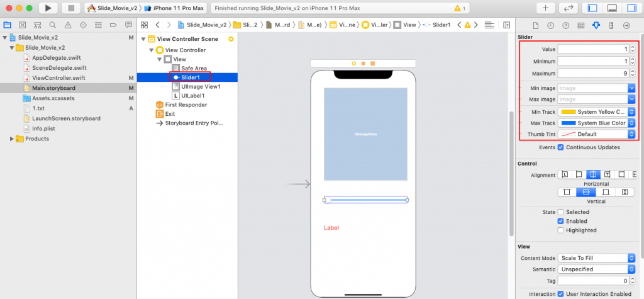Select 1.txt file

click(x=38, y=108)
